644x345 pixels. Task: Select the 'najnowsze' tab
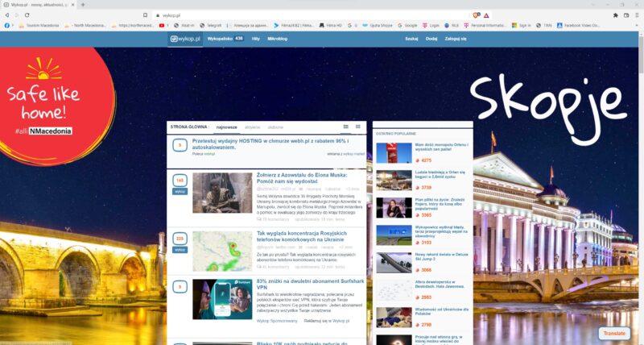(x=227, y=127)
